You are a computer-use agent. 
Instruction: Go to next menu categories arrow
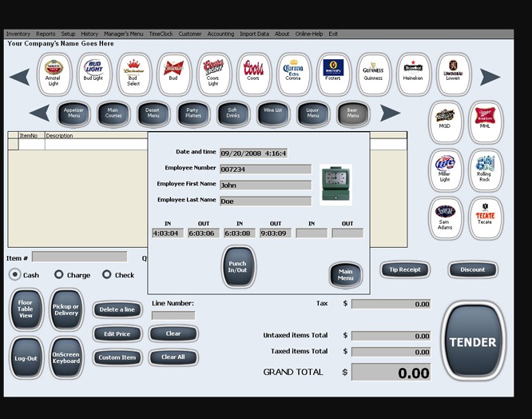pyautogui.click(x=390, y=113)
